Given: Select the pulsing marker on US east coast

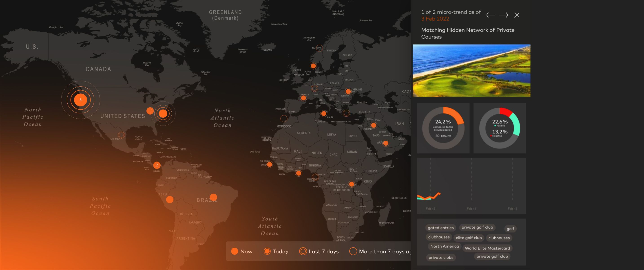Looking at the screenshot, I should click(x=163, y=113).
